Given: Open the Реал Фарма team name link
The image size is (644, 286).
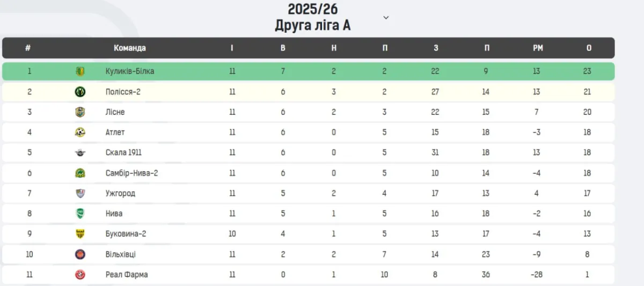Looking at the screenshot, I should [127, 275].
